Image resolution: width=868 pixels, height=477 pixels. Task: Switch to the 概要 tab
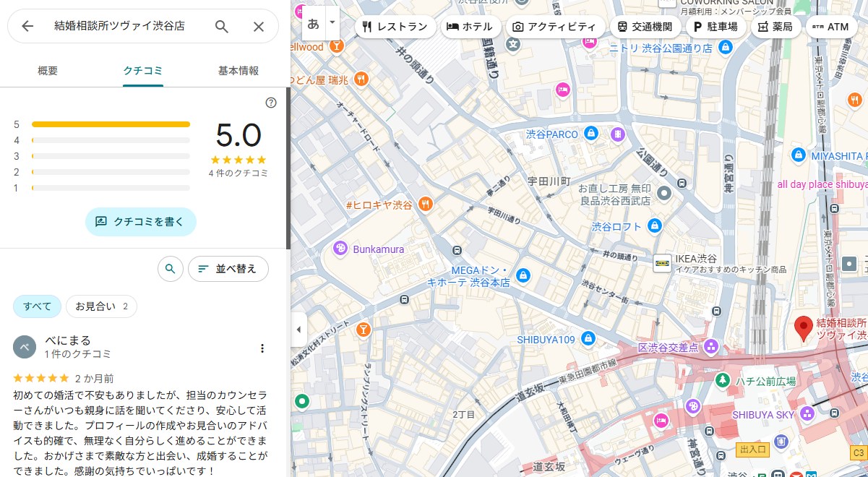click(x=48, y=71)
